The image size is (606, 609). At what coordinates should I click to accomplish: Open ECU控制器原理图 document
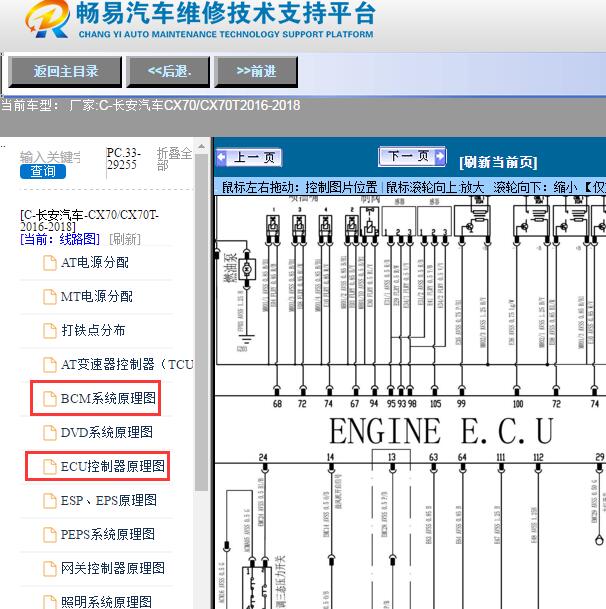[x=113, y=466]
